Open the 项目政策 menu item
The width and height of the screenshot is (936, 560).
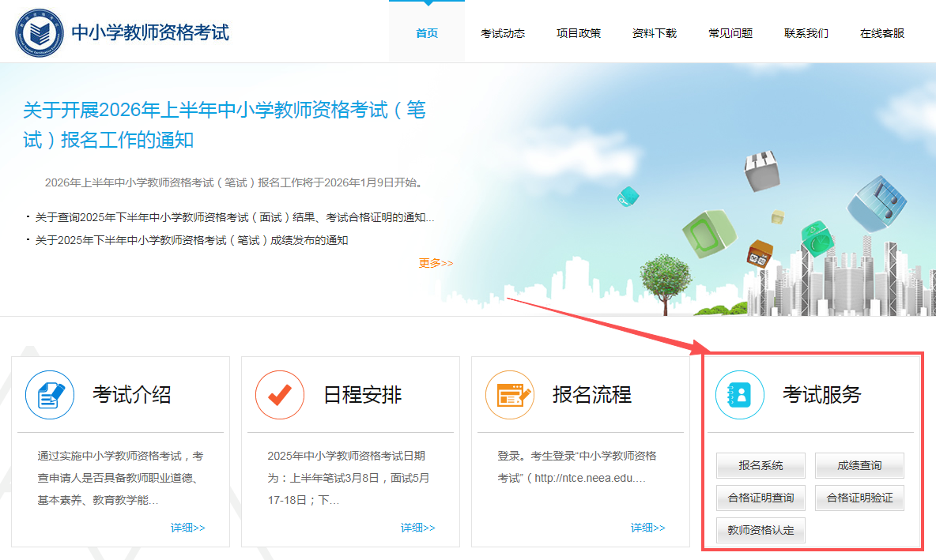click(579, 33)
